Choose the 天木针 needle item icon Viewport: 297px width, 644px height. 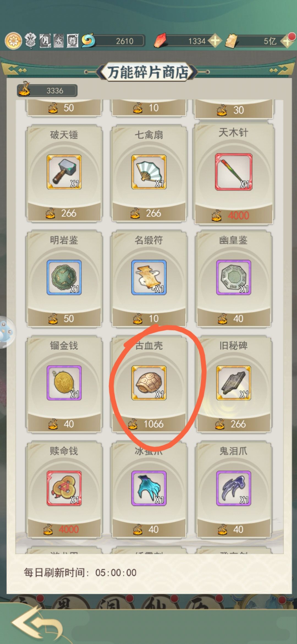233,172
